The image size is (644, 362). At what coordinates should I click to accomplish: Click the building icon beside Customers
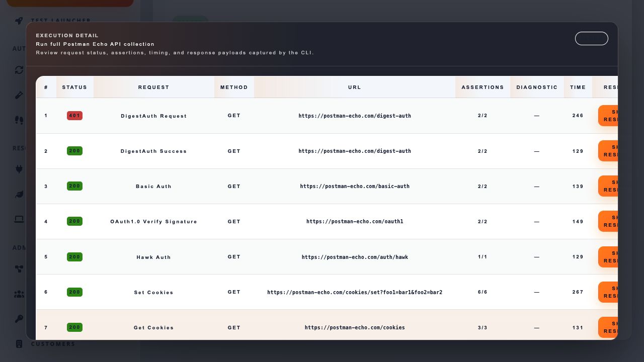[19, 344]
